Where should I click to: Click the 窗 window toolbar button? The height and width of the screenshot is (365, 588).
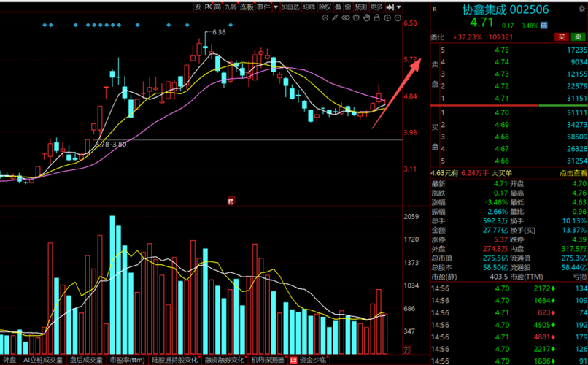[x=348, y=7]
